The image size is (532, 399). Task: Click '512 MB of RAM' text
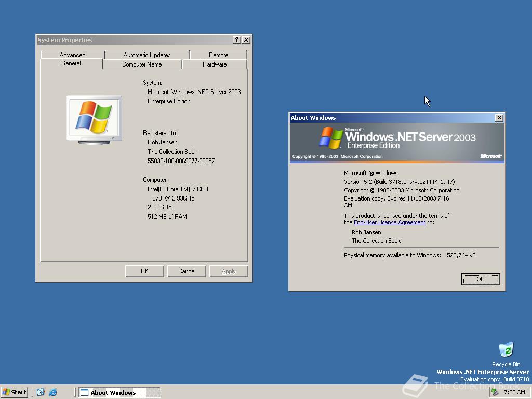(x=167, y=217)
